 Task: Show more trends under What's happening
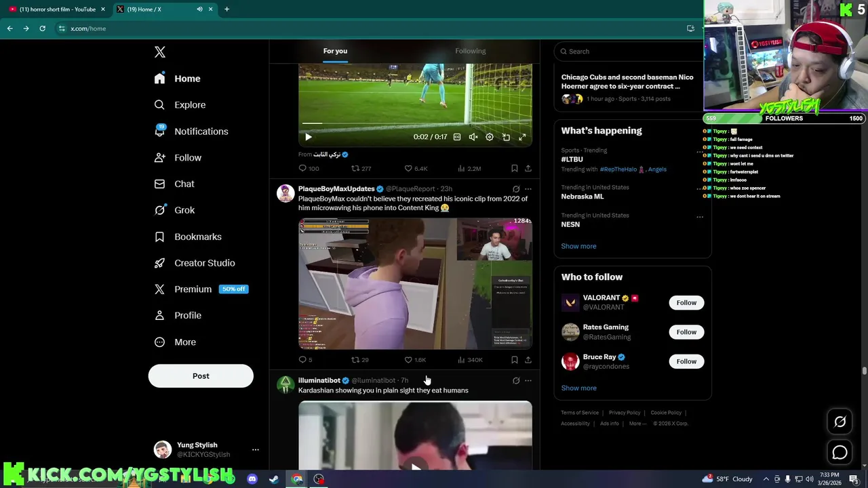click(x=578, y=246)
